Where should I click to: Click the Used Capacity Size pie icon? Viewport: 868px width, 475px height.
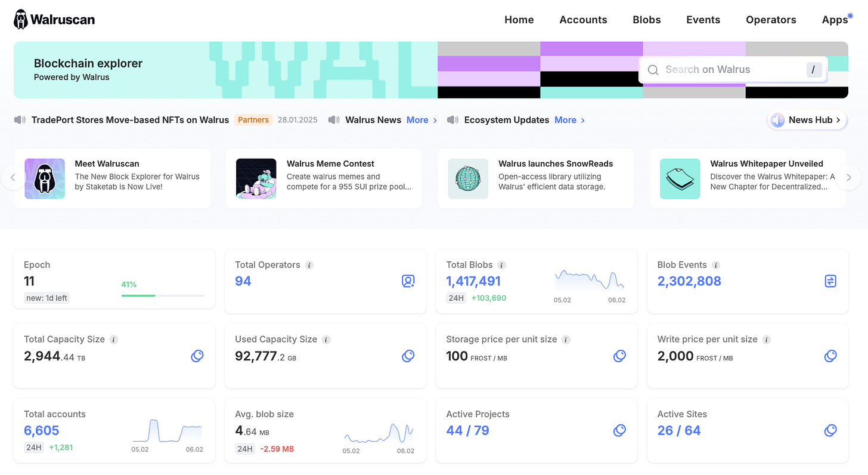408,356
